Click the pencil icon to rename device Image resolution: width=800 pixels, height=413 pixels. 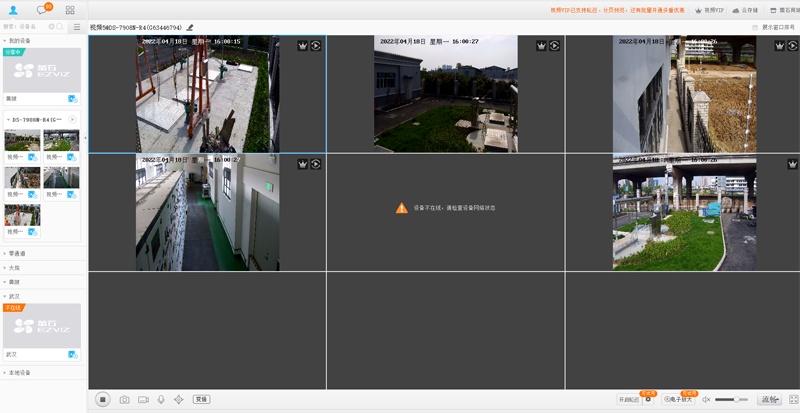coord(190,27)
